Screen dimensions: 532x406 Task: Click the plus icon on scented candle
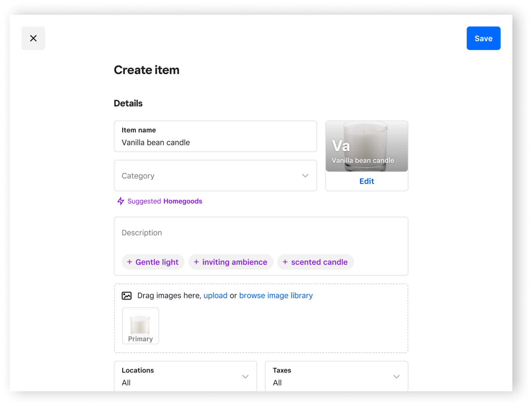(x=285, y=262)
